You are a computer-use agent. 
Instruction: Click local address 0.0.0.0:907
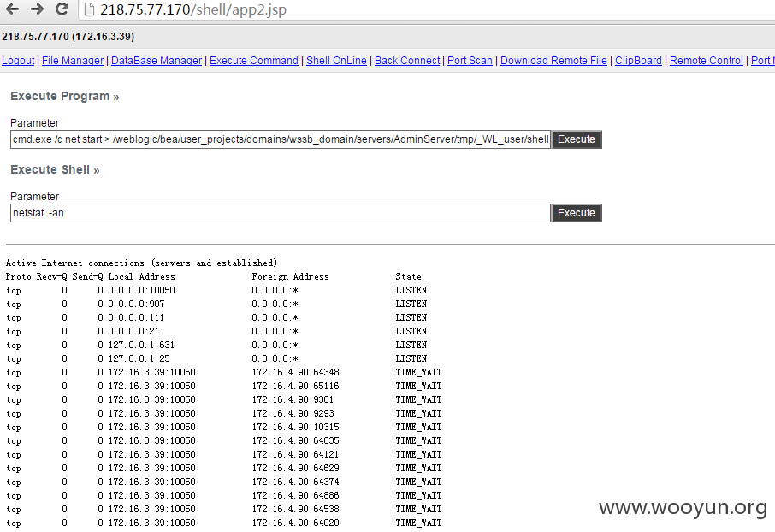click(136, 304)
